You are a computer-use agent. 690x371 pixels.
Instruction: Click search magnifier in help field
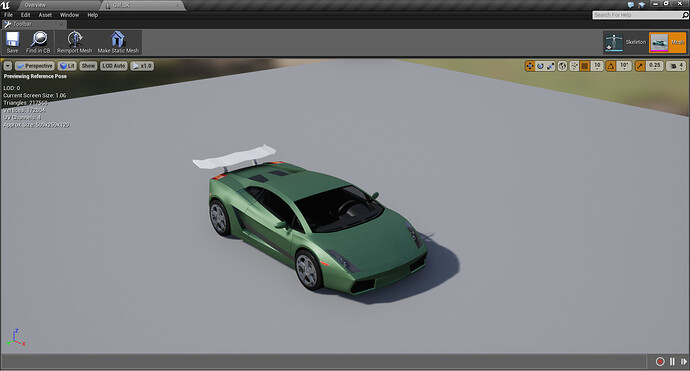[x=685, y=15]
